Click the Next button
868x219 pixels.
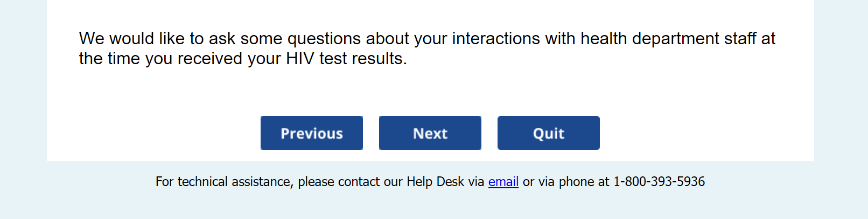pos(430,133)
